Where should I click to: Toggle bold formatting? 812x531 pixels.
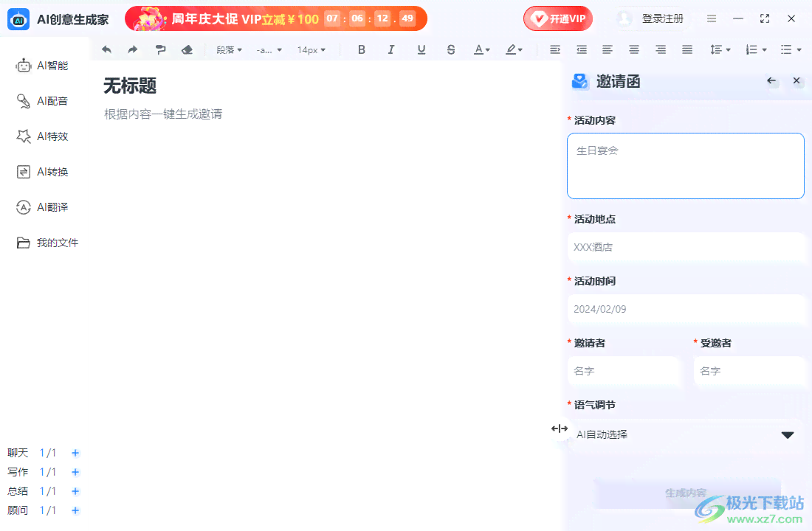tap(362, 49)
